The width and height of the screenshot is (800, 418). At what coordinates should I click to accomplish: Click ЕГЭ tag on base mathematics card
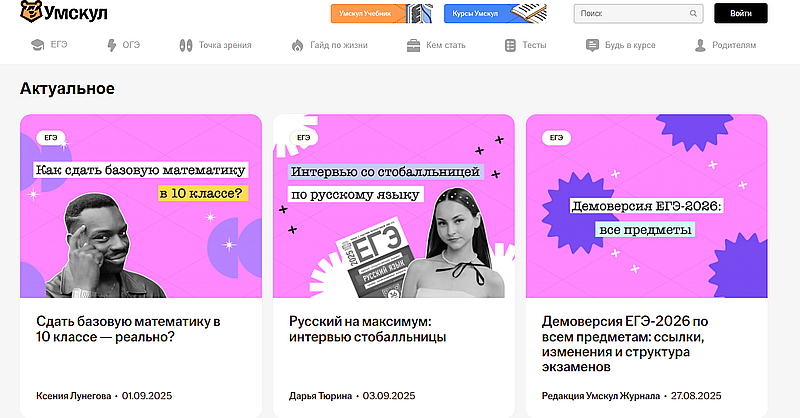[x=51, y=138]
